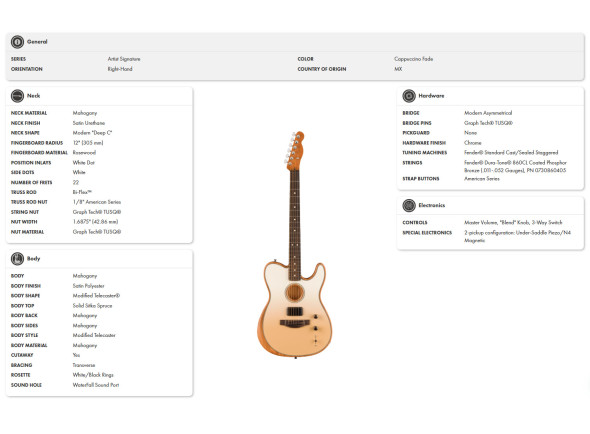Click the 'White Dot' position inlays value

(84, 163)
